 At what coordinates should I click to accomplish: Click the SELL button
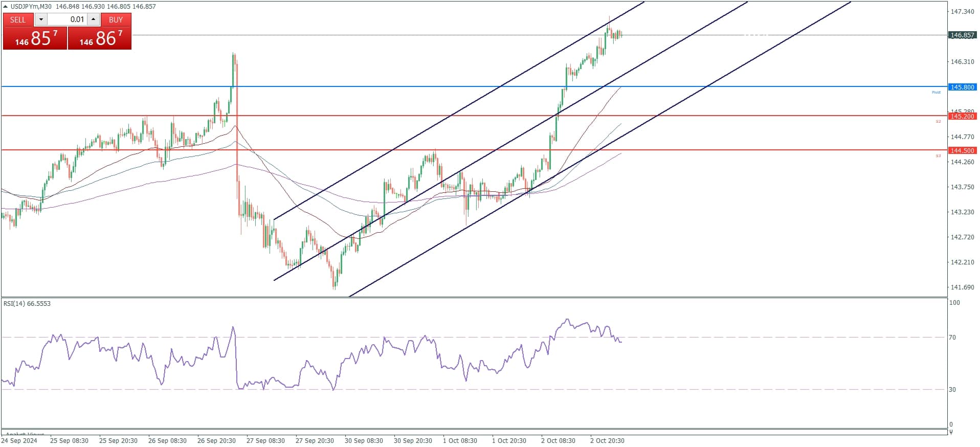click(x=18, y=19)
